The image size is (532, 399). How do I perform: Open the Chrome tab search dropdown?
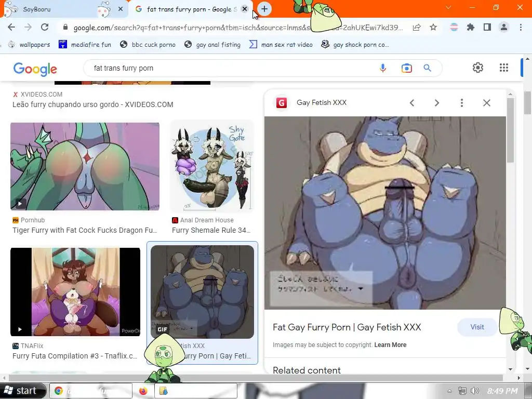[x=448, y=7]
